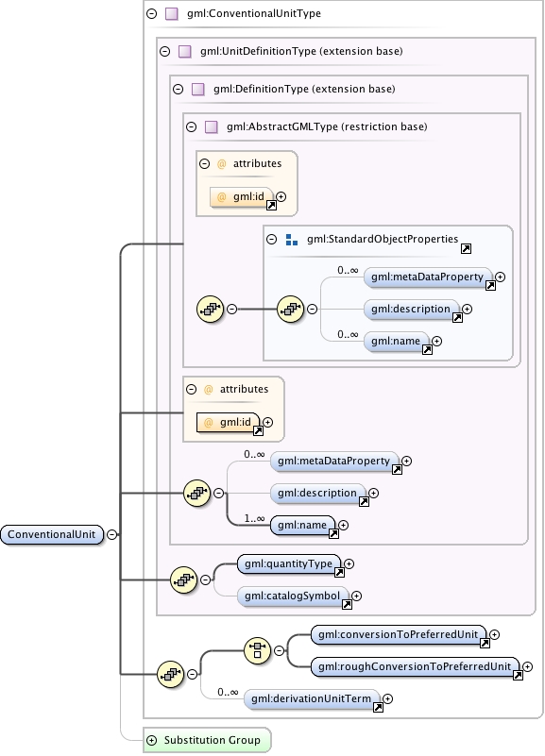Image resolution: width=545 pixels, height=756 pixels.
Task: Expand the gml:catalogSymbol element
Action: [x=356, y=596]
